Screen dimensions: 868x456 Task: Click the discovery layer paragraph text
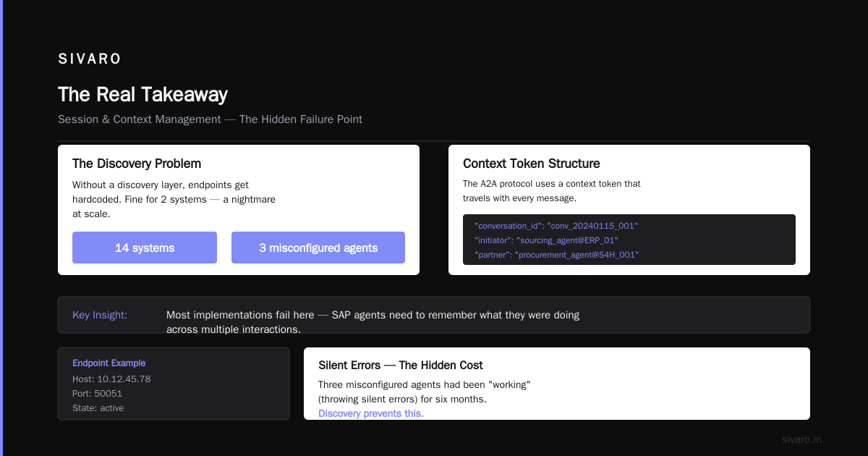coord(174,200)
